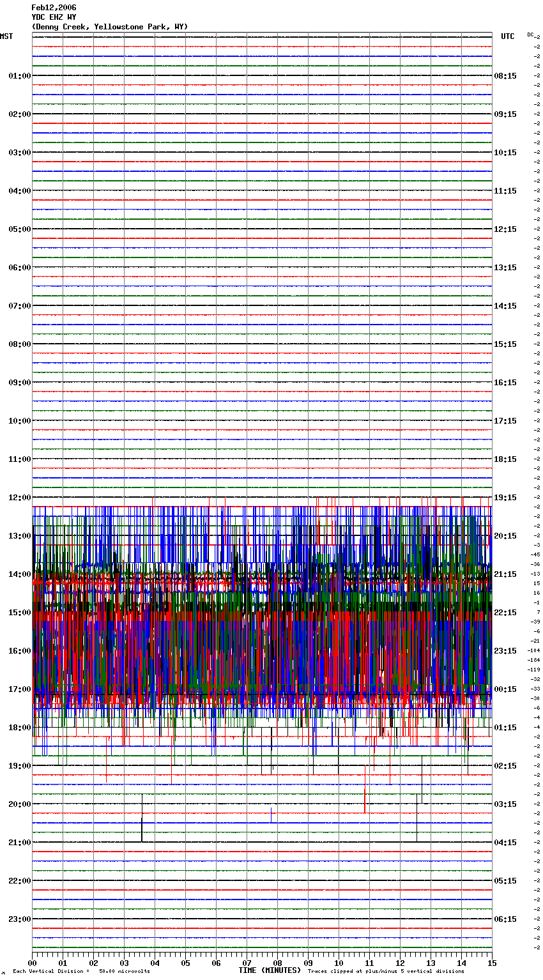Select the '14:00' MST time label

point(19,574)
